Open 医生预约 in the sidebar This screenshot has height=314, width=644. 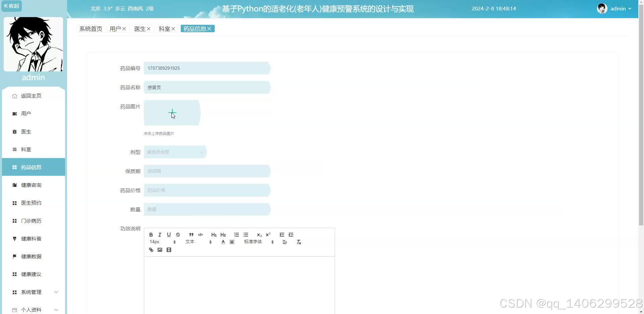click(x=34, y=203)
